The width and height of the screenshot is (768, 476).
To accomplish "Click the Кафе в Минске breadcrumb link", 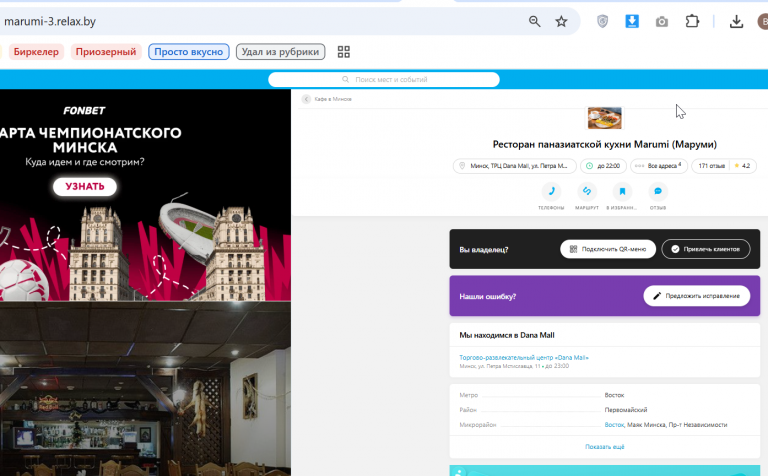I will (333, 99).
